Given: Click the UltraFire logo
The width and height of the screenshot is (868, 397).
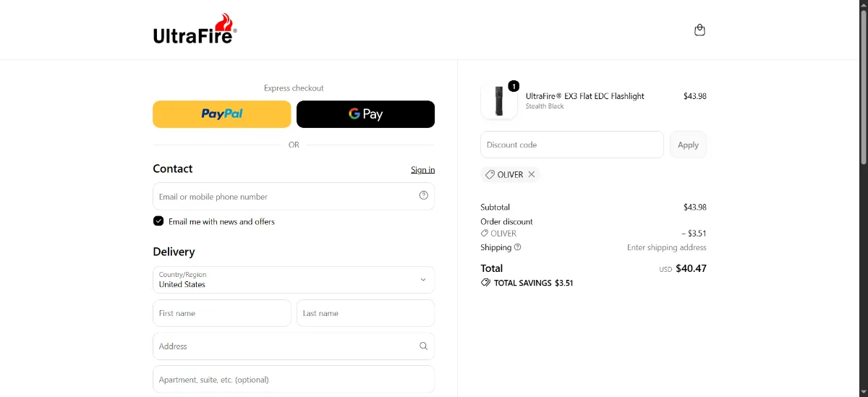Looking at the screenshot, I should pyautogui.click(x=195, y=29).
